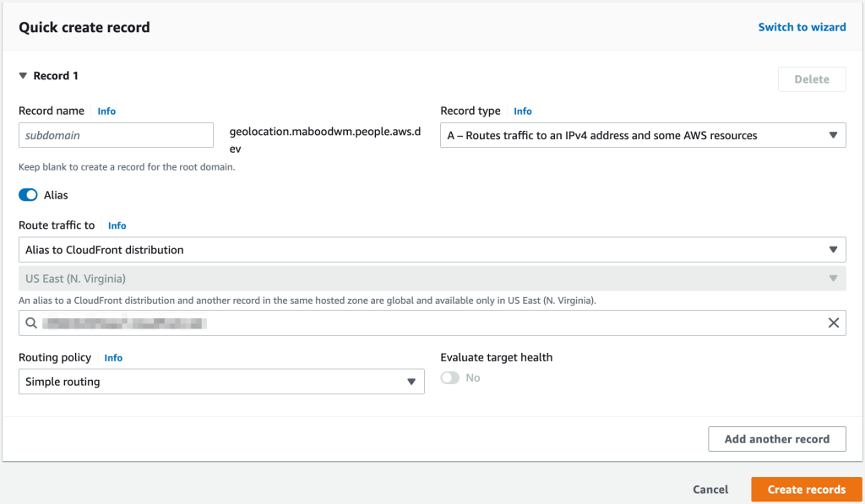Open Record name Info link
The image size is (865, 504).
pyautogui.click(x=106, y=111)
